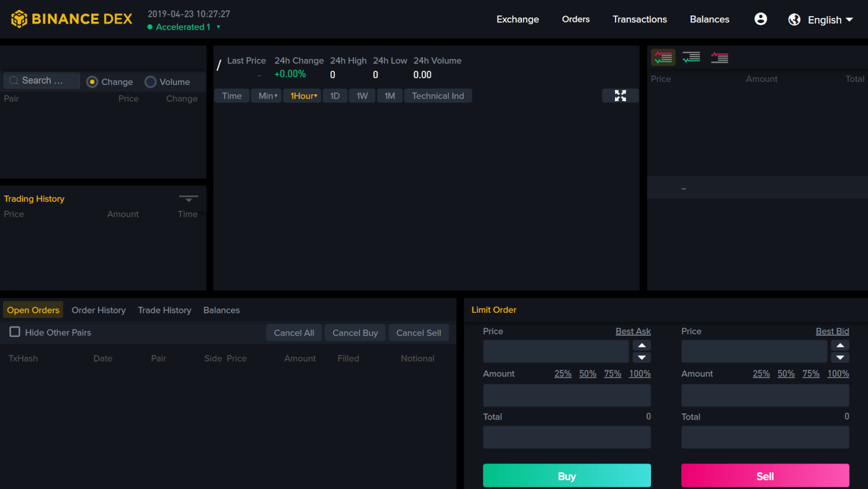Click the Cancel All button
The width and height of the screenshot is (868, 489).
point(294,333)
